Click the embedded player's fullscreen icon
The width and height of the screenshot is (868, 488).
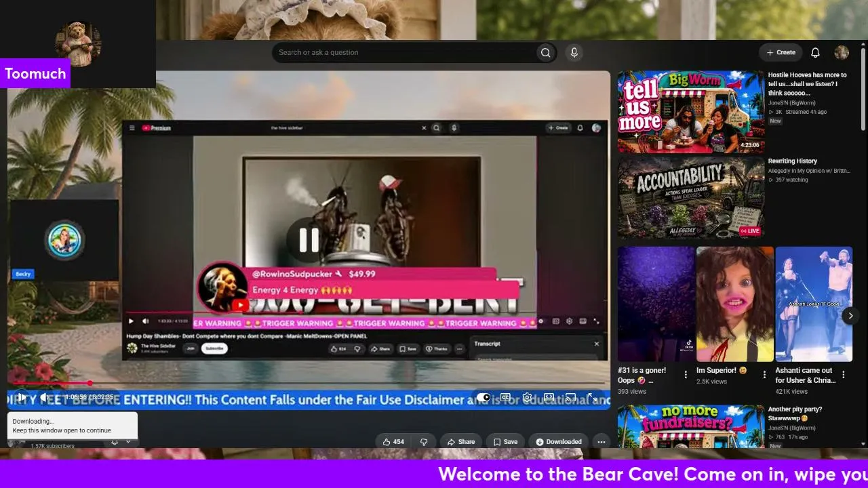coord(596,321)
